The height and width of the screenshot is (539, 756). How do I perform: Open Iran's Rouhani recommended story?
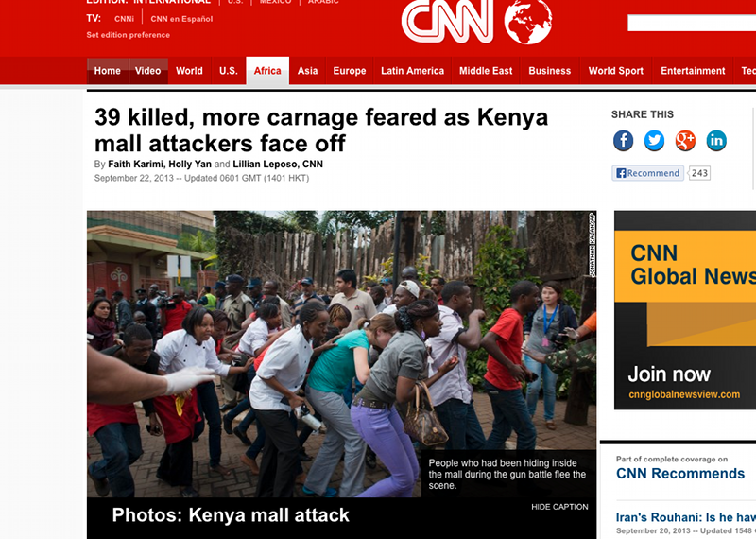coord(686,517)
